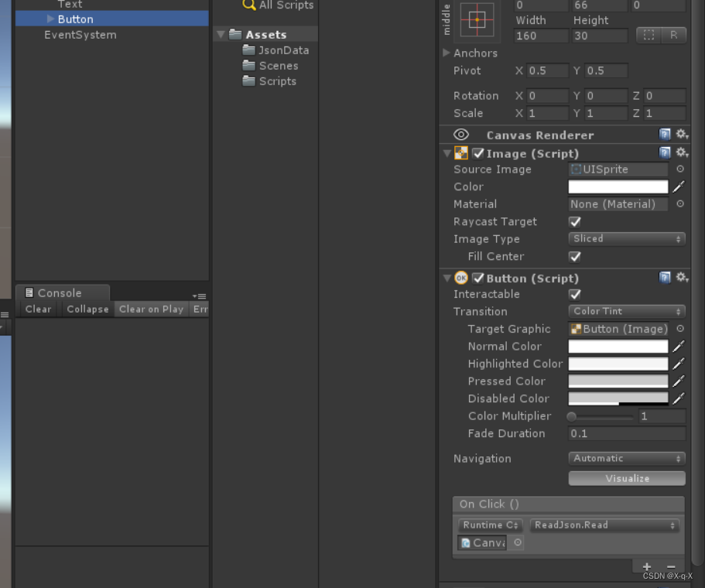
Task: Open Image (Script) help reference icon
Action: (665, 153)
